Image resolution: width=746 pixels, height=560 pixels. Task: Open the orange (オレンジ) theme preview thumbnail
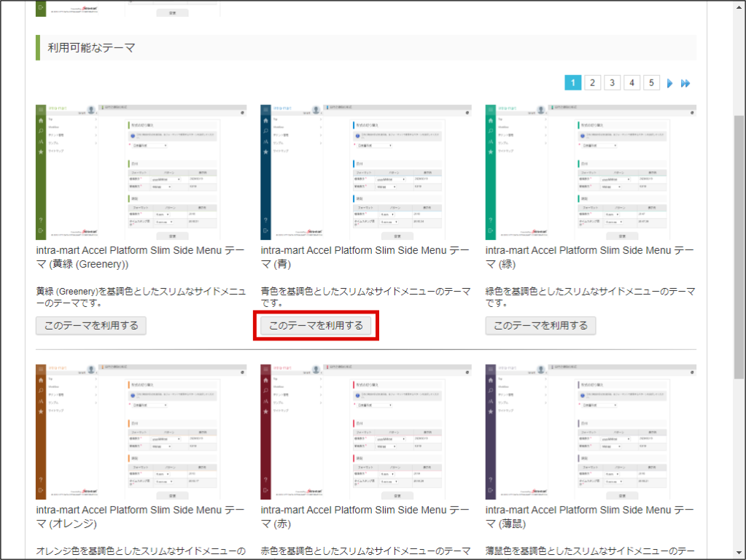coord(141,432)
